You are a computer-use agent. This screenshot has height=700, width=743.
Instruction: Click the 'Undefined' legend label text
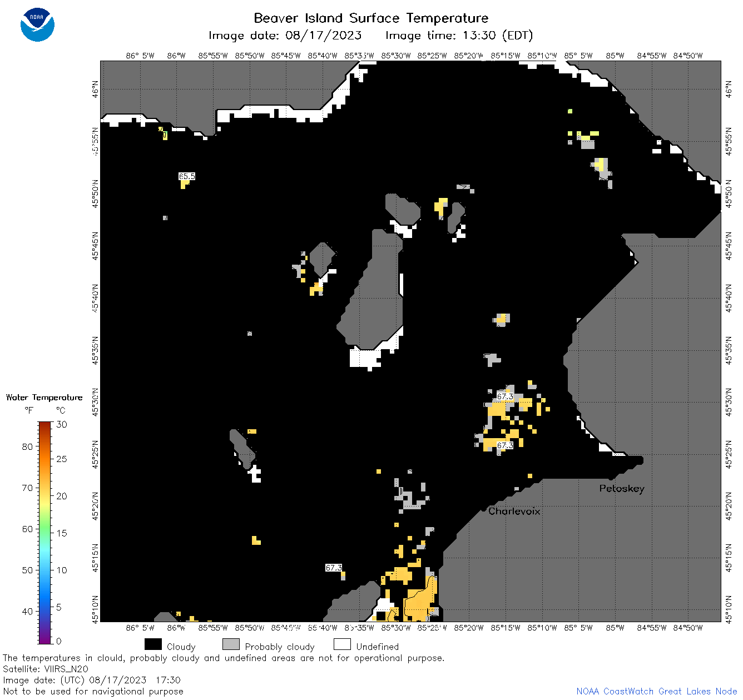point(378,647)
